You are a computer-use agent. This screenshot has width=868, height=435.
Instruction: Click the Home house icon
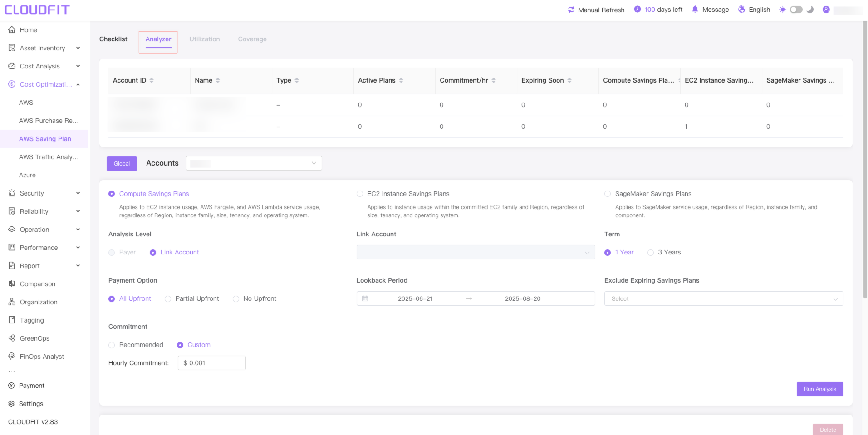(12, 30)
